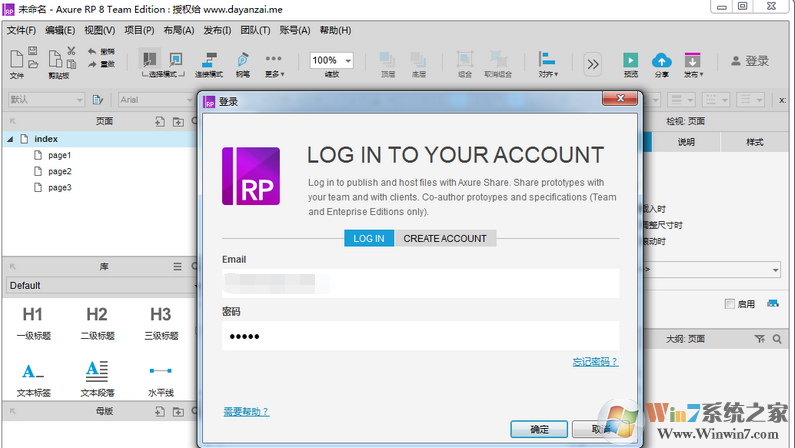Click the outline filter funnel icon
Viewport: 795px width, 448px height.
pyautogui.click(x=760, y=339)
